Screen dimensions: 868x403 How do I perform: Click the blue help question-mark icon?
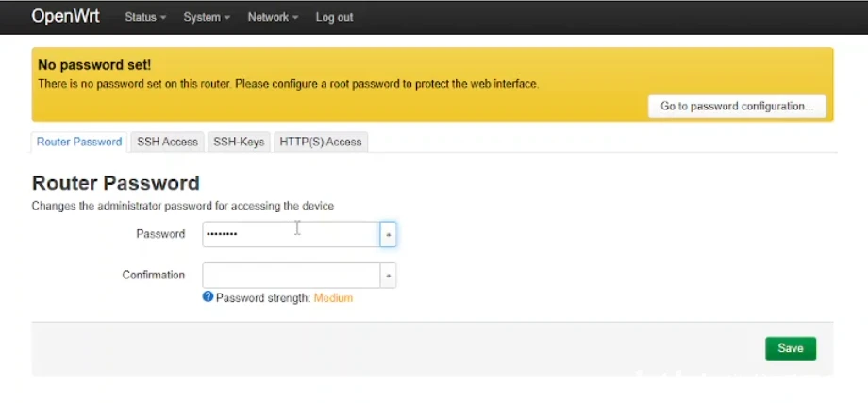coord(208,297)
